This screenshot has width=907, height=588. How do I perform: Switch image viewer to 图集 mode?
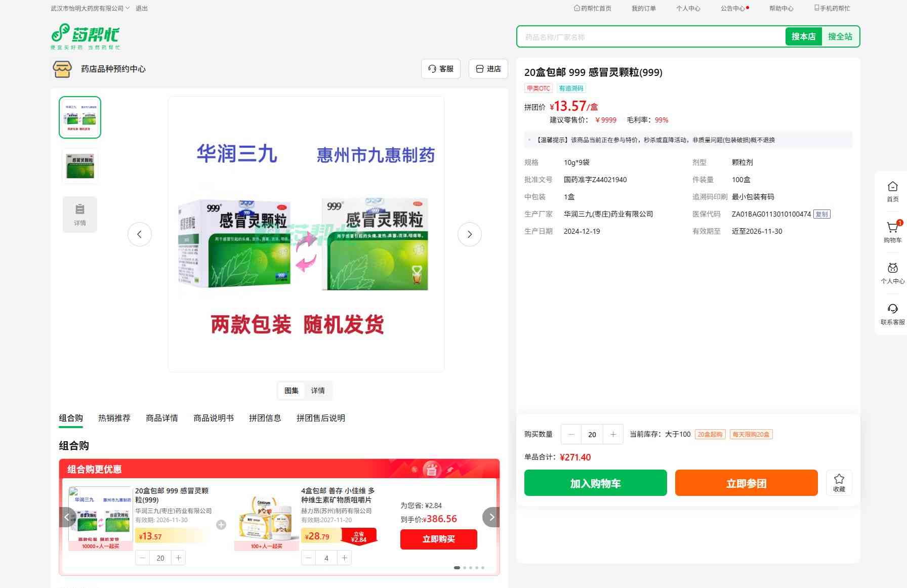pyautogui.click(x=292, y=391)
